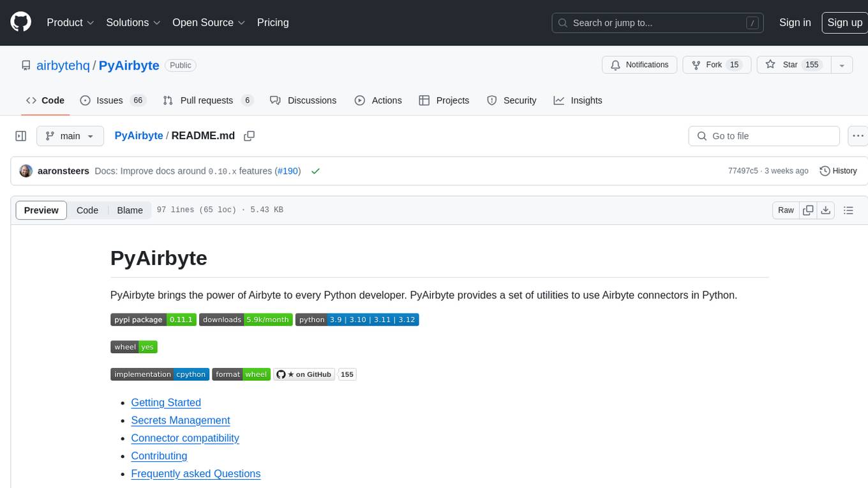Switch to the Code tab
The image size is (868, 488).
(45, 100)
